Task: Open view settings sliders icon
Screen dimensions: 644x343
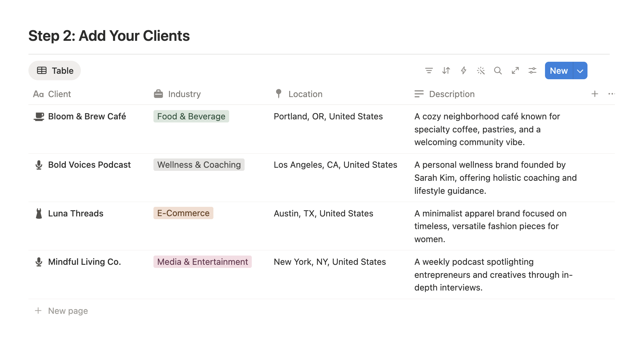Action: point(532,71)
